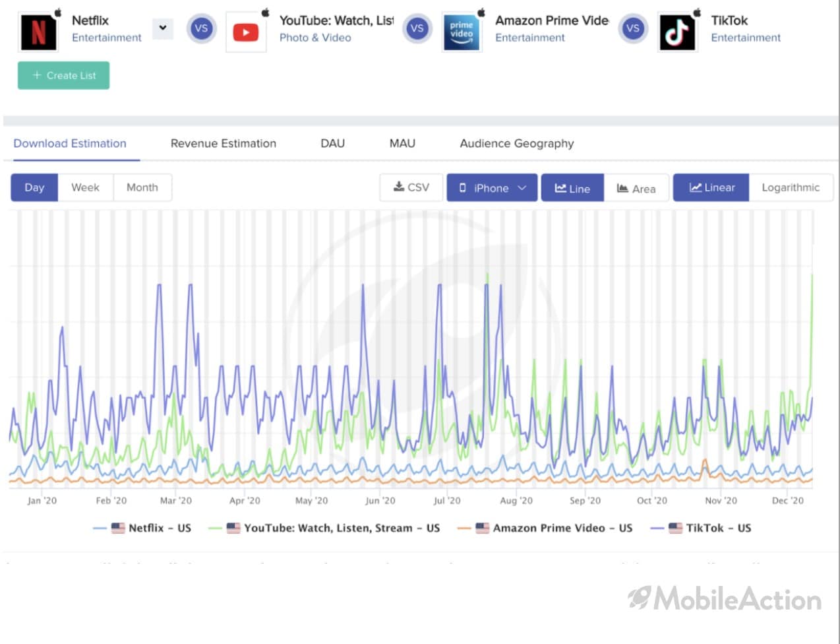Set granularity to Week

point(86,187)
